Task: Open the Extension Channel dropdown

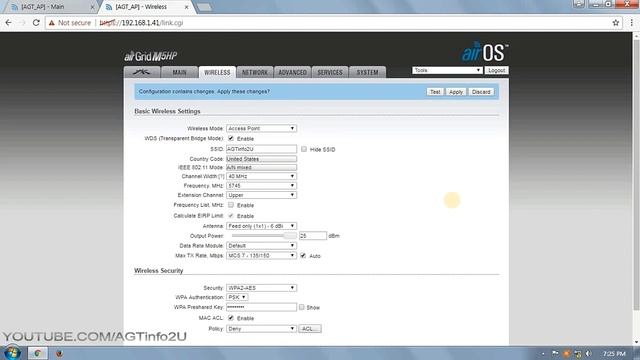Action: tap(261, 195)
